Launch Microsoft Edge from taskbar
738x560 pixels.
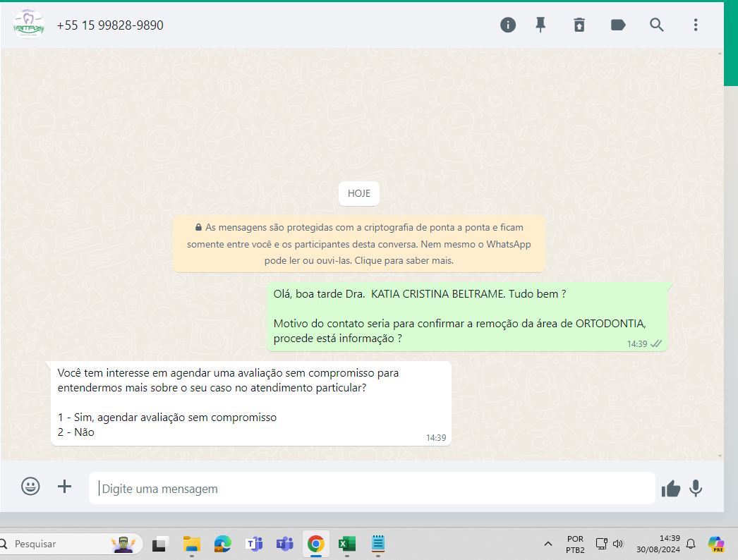pos(223,544)
